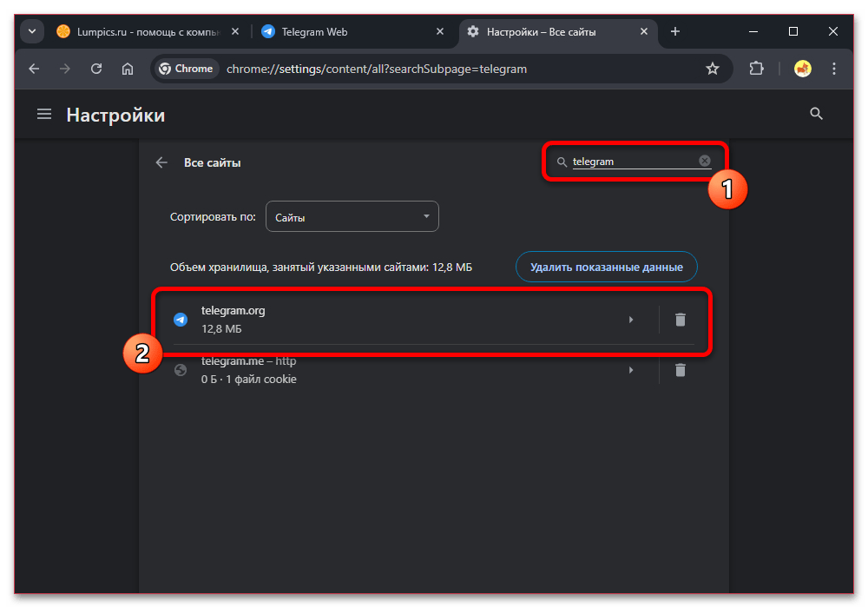
Task: Open the Сортировать по dropdown
Action: pyautogui.click(x=352, y=216)
